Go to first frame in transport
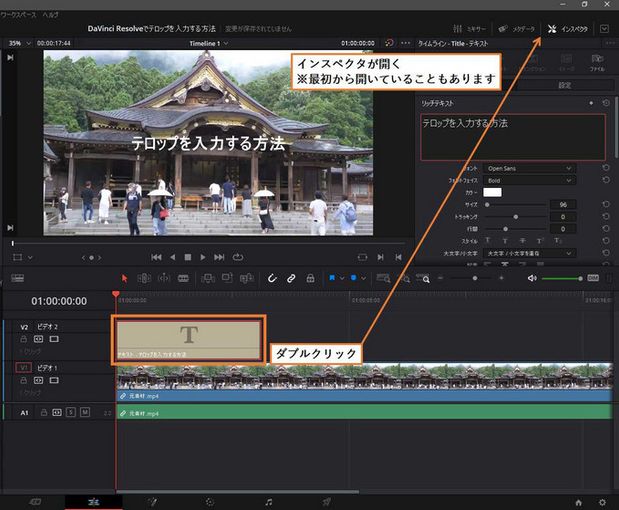 pyautogui.click(x=156, y=257)
